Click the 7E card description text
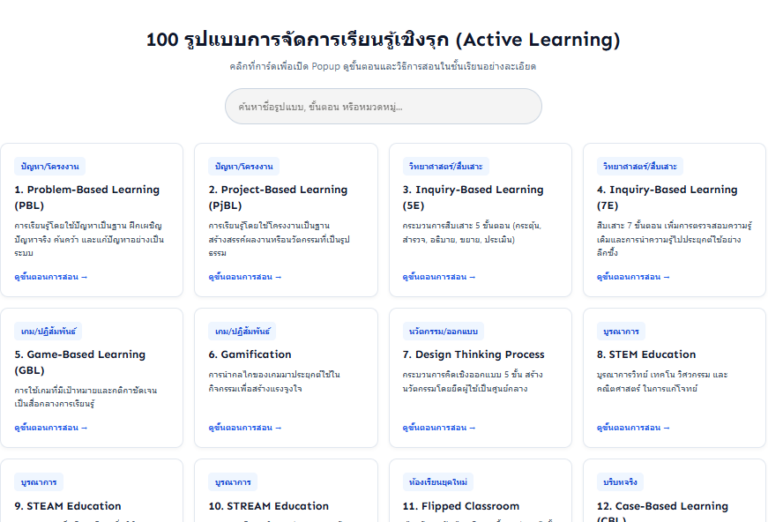Screen dimensions: 768x522 pos(674,239)
